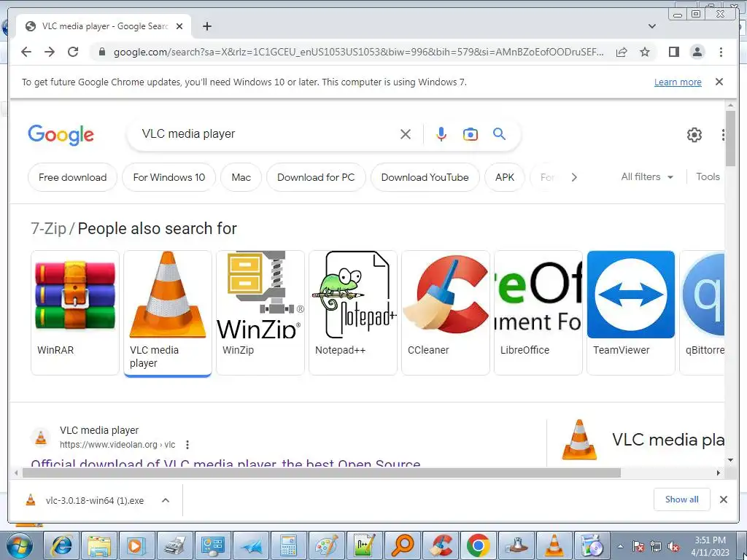
Task: Open the Windows Start orb
Action: click(x=20, y=545)
